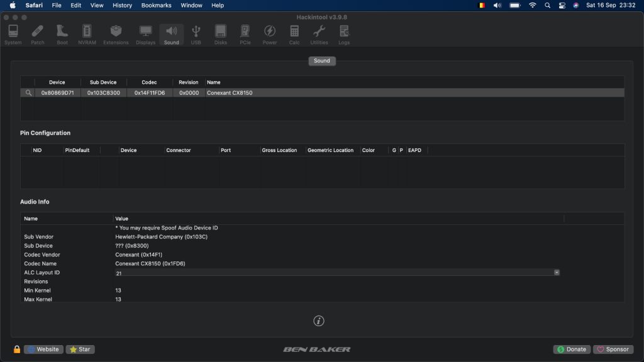Image resolution: width=644 pixels, height=362 pixels.
Task: Open the NVRAM section
Action: click(87, 35)
